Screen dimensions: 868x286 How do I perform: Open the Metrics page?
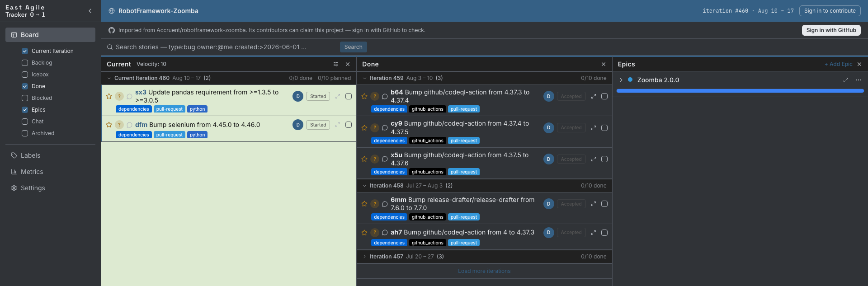point(50,172)
